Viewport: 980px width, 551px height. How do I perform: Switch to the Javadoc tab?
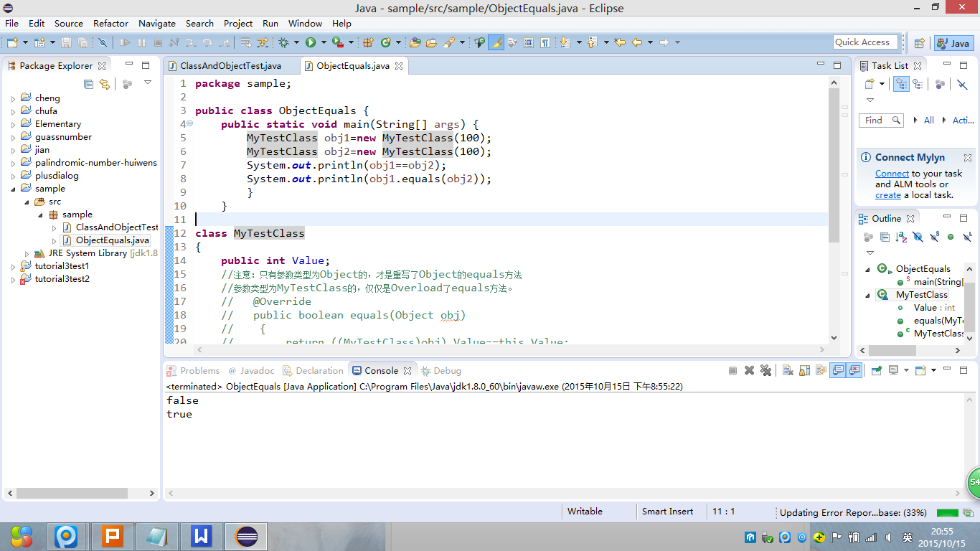coord(252,371)
